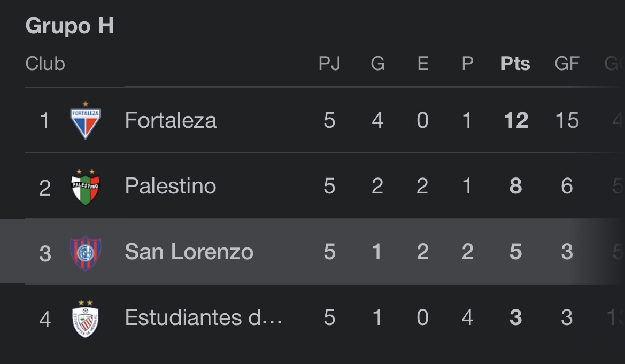The width and height of the screenshot is (625, 364).
Task: Open the truncated Estudiantes d… team name
Action: coord(203,317)
